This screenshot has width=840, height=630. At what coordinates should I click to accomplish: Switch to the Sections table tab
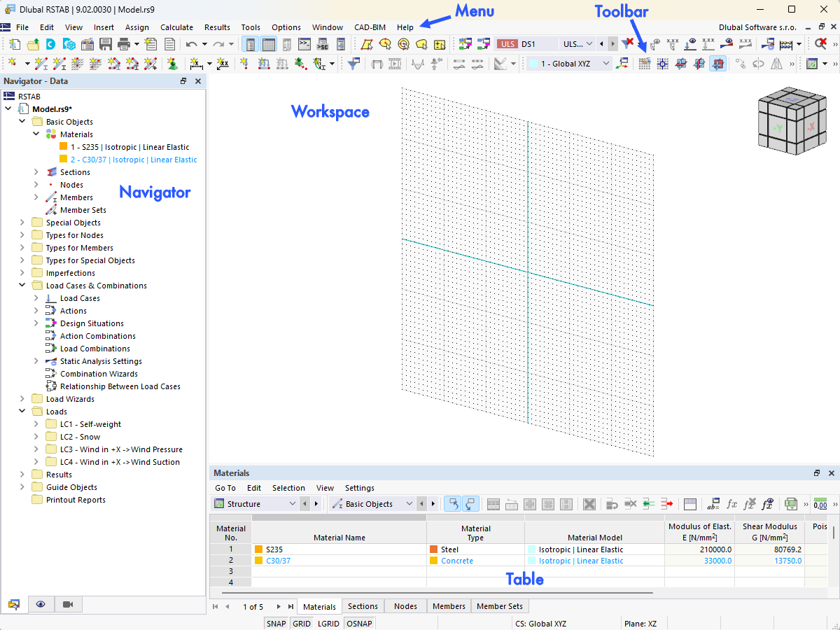coord(363,606)
